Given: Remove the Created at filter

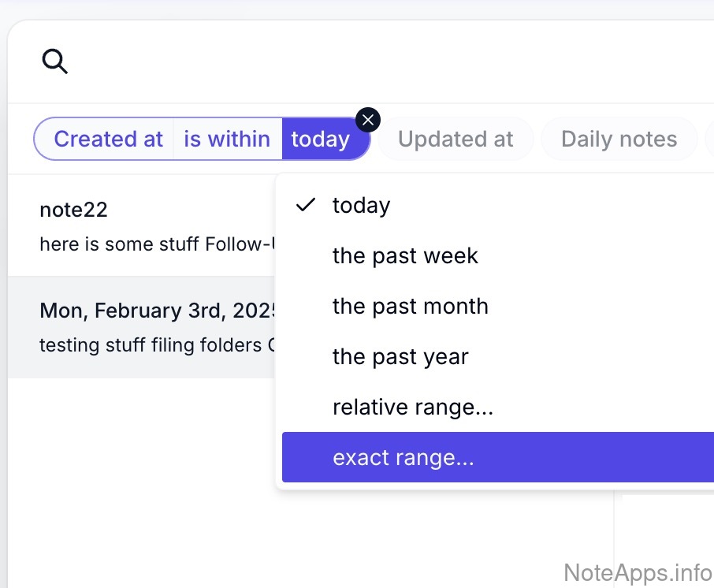Looking at the screenshot, I should click(368, 120).
